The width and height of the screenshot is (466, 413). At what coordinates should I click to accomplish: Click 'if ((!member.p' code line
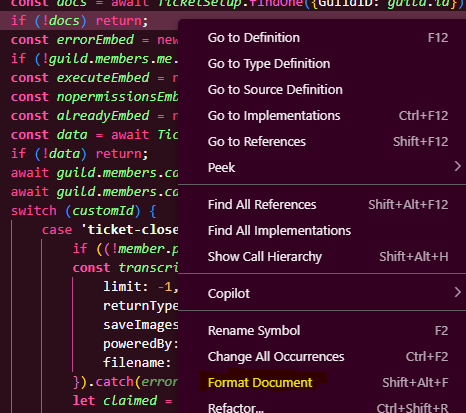pos(126,249)
